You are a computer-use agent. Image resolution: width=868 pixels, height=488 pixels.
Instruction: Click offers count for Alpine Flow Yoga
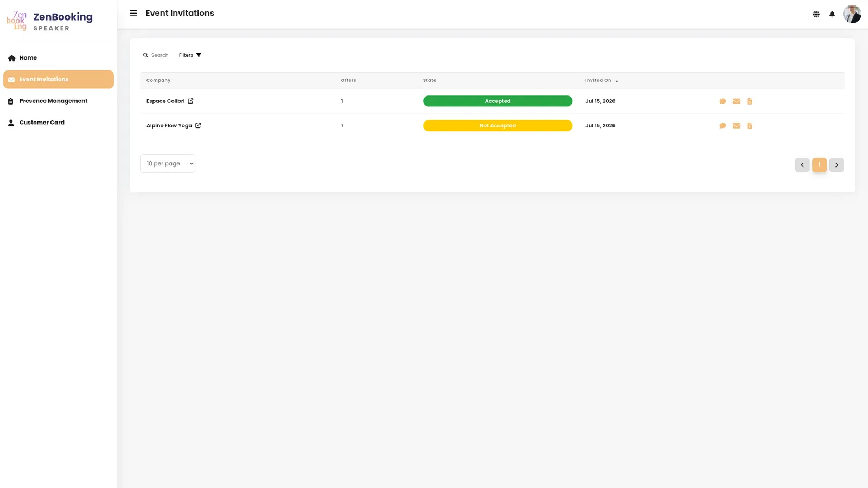[342, 126]
